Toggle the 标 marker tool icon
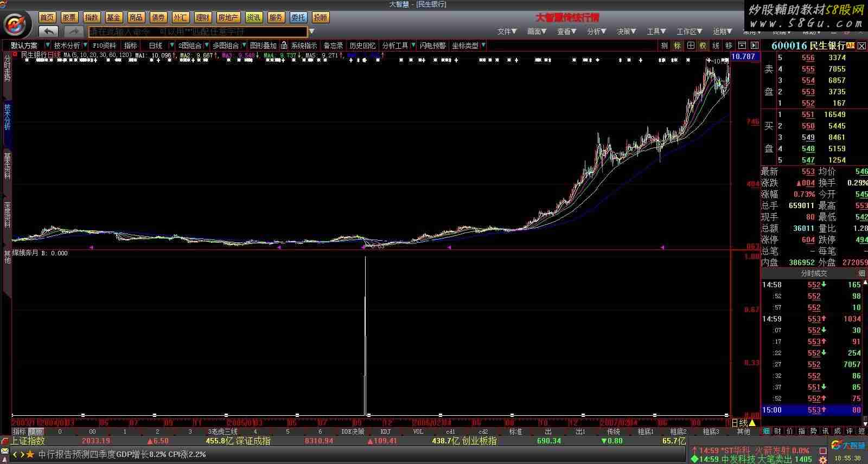Screen dimensions: 868x464 [678, 46]
